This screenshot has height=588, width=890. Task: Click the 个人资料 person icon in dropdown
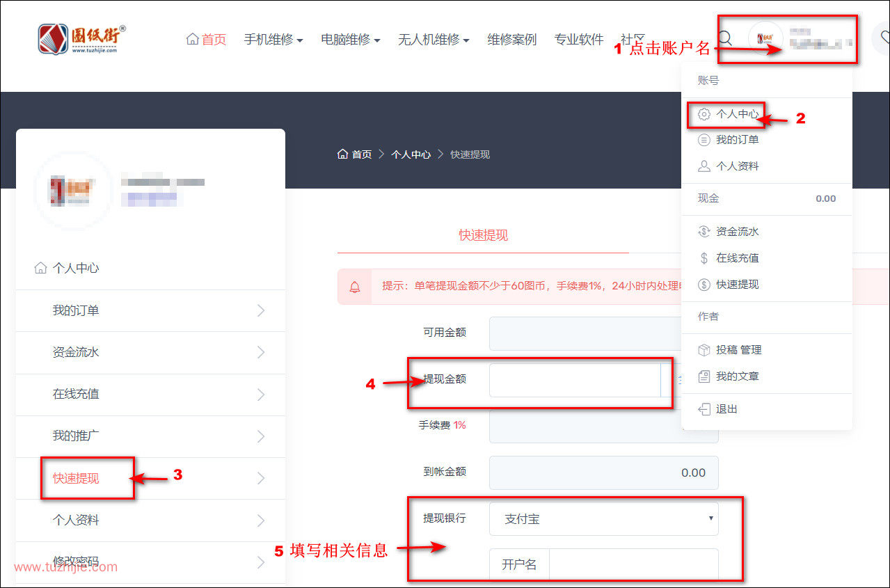(x=704, y=166)
